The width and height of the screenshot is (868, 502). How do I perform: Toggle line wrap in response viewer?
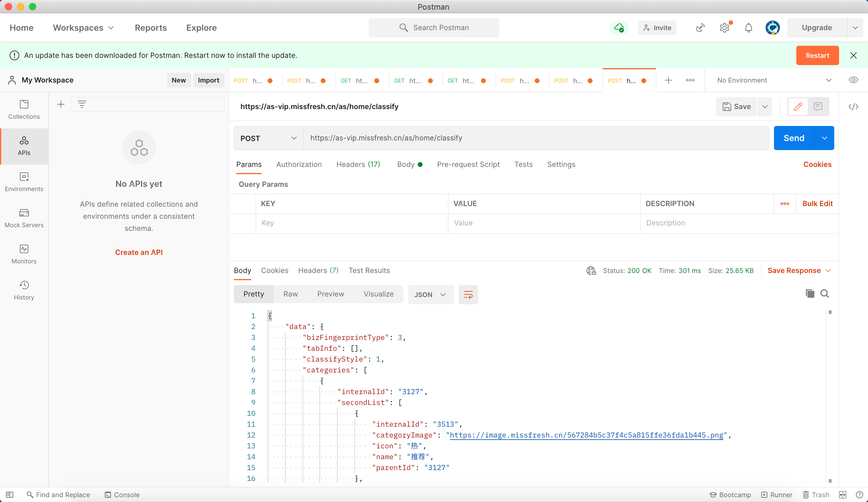point(468,294)
